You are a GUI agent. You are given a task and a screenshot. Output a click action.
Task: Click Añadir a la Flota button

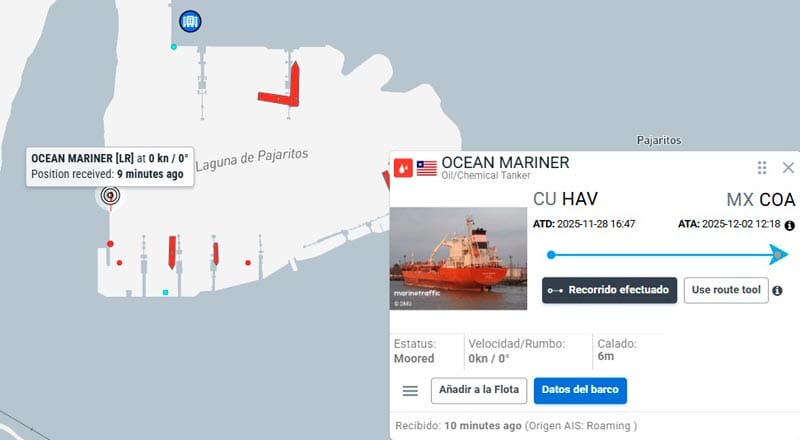pyautogui.click(x=479, y=390)
